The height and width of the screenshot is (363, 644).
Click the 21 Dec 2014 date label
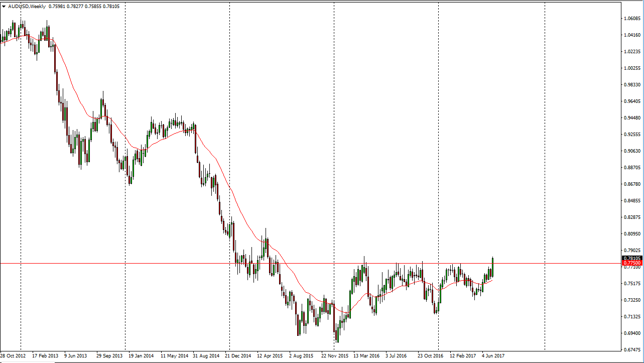pos(238,356)
